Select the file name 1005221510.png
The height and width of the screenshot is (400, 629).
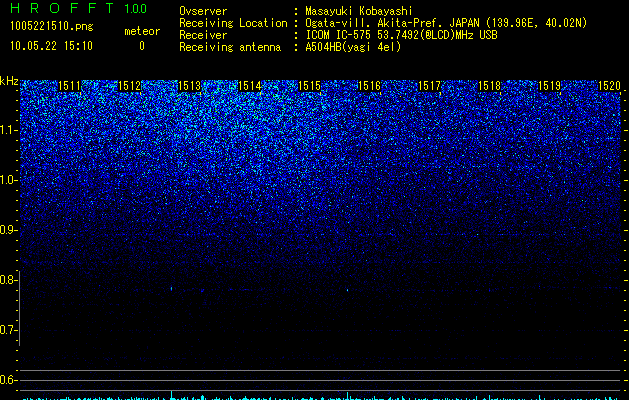[51, 26]
